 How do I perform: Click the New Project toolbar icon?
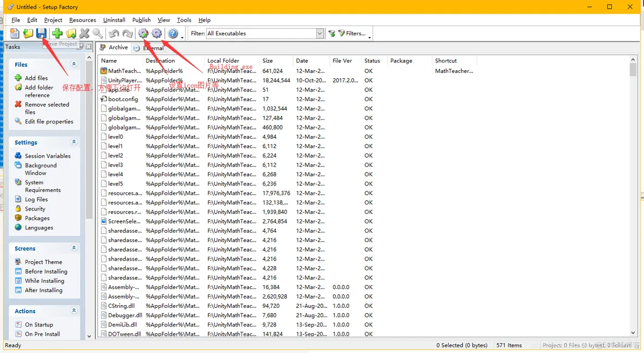(15, 33)
